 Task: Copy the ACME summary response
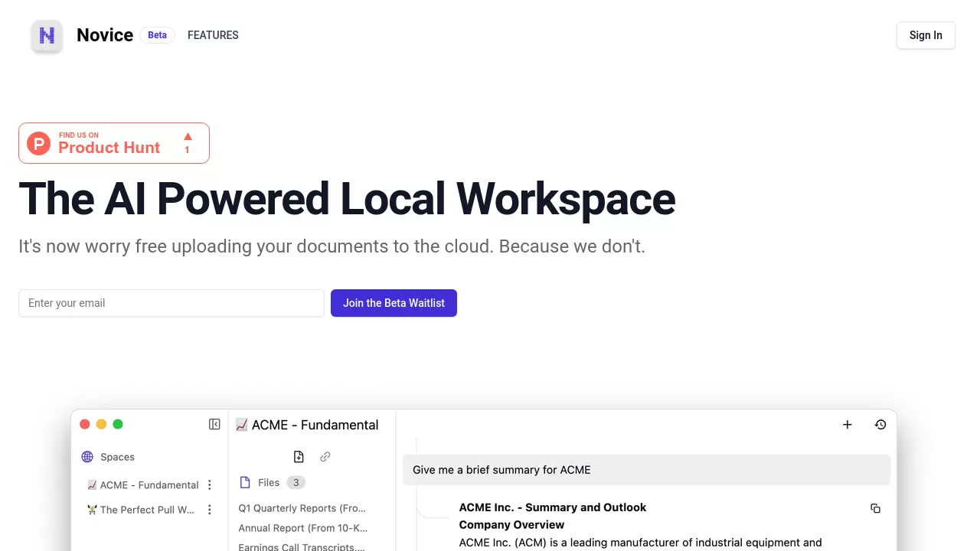click(x=876, y=508)
